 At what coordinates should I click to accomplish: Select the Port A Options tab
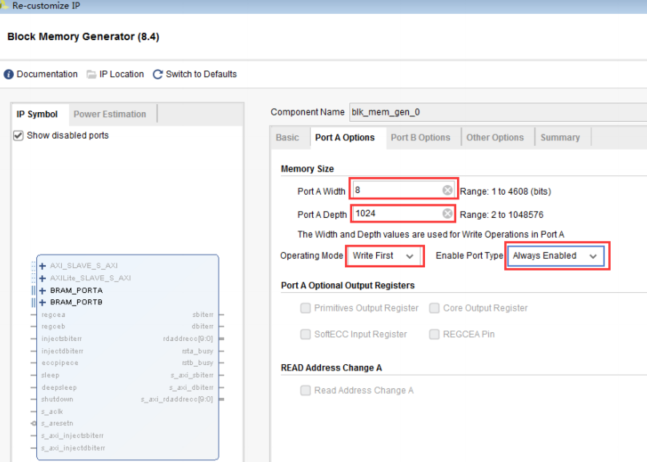345,138
